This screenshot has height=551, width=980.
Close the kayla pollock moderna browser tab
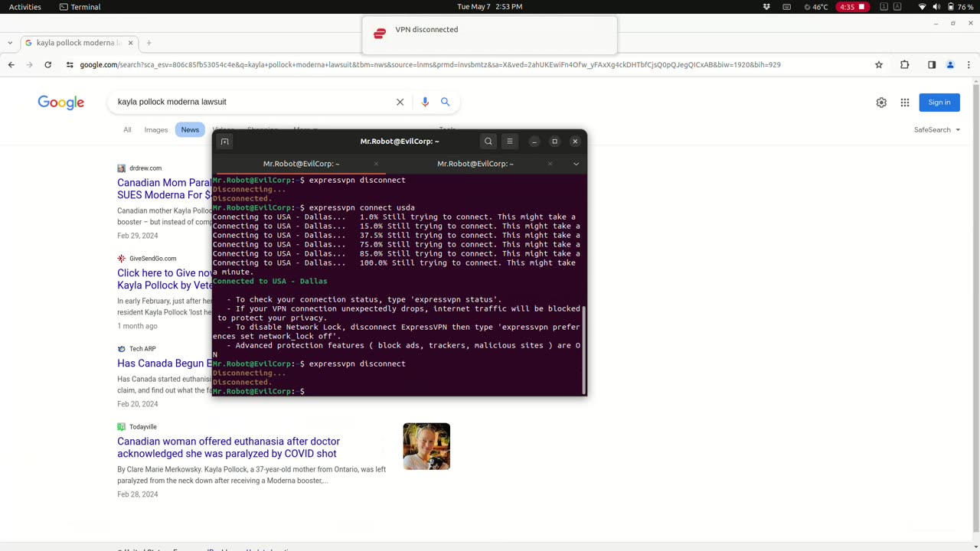click(130, 43)
